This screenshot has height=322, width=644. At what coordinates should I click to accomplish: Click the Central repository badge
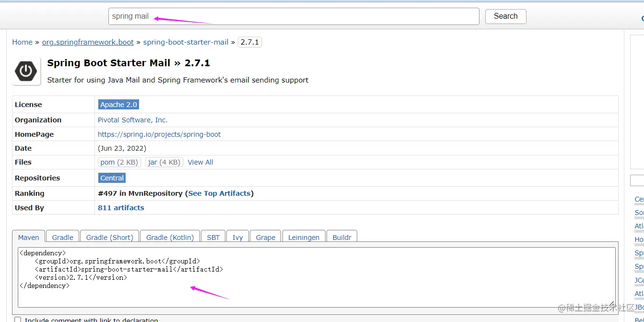112,178
